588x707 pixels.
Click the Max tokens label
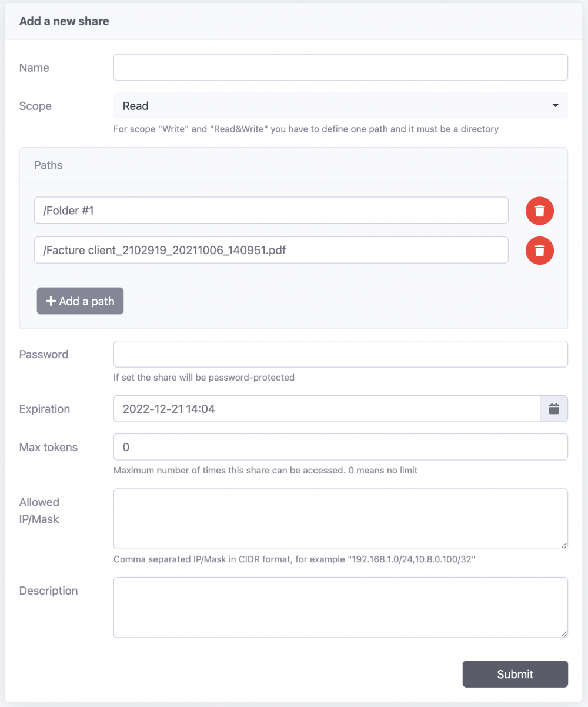coord(48,447)
